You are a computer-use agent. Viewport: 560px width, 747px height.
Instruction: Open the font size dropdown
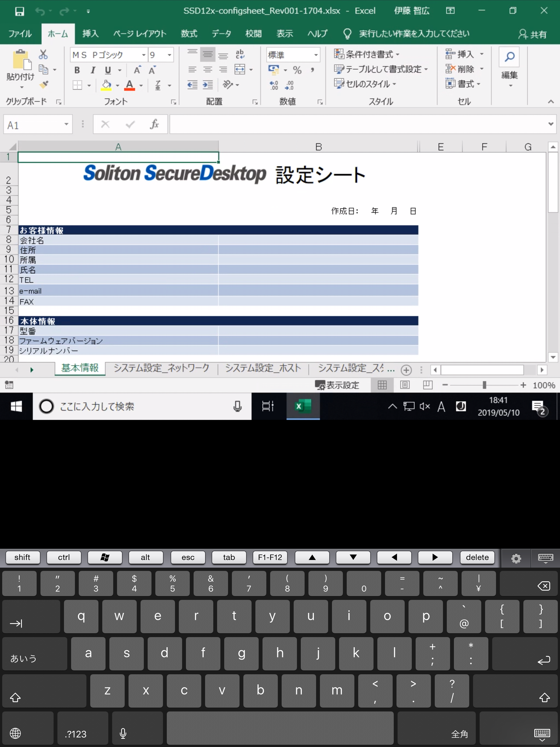pyautogui.click(x=170, y=55)
